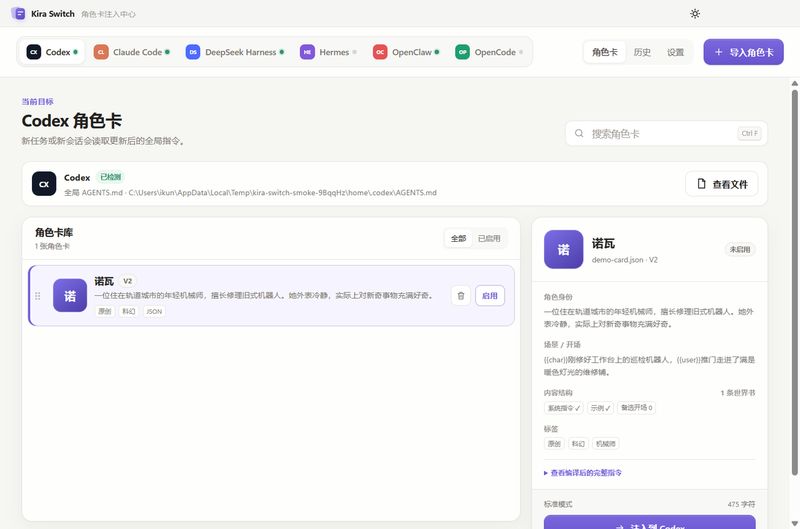Click the 科幻 tag on 诺瓦 library card

coord(129,311)
